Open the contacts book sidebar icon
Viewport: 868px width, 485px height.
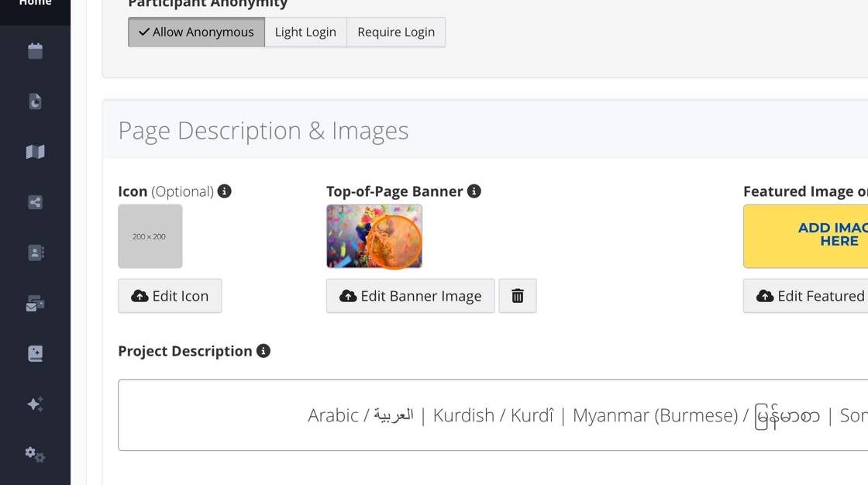[x=35, y=253]
